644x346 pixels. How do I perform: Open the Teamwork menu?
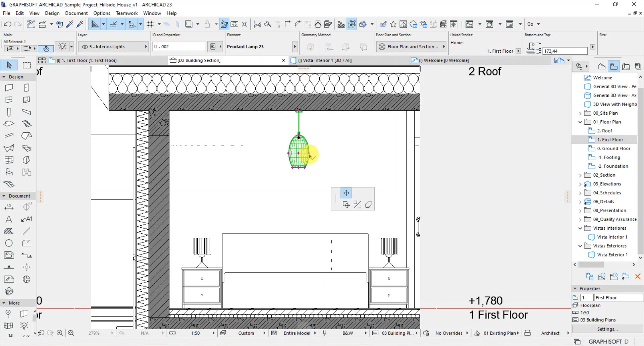tap(126, 13)
